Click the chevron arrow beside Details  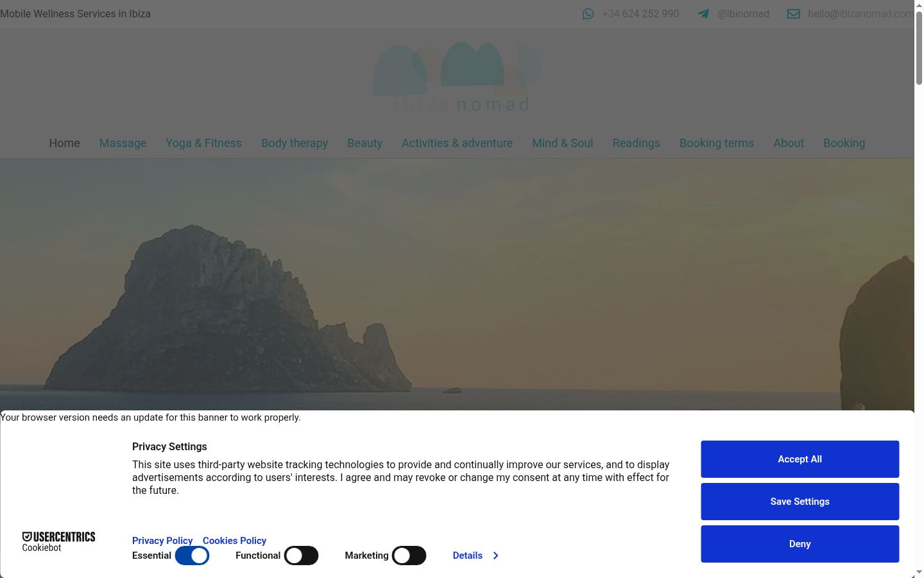[495, 556]
